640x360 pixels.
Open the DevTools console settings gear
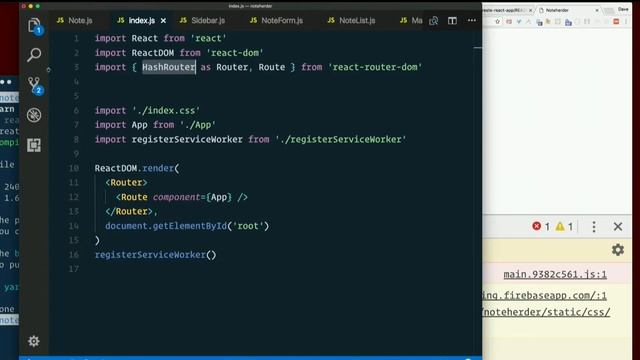[618, 249]
